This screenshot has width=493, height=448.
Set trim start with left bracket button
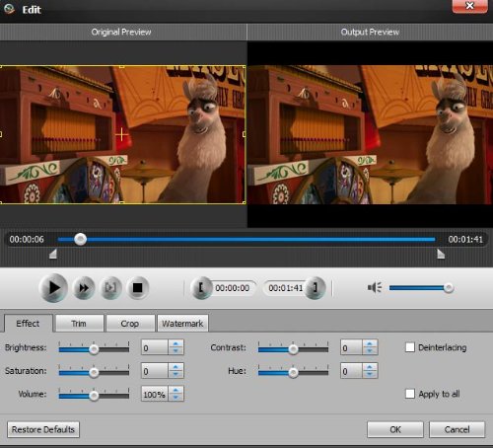click(201, 288)
